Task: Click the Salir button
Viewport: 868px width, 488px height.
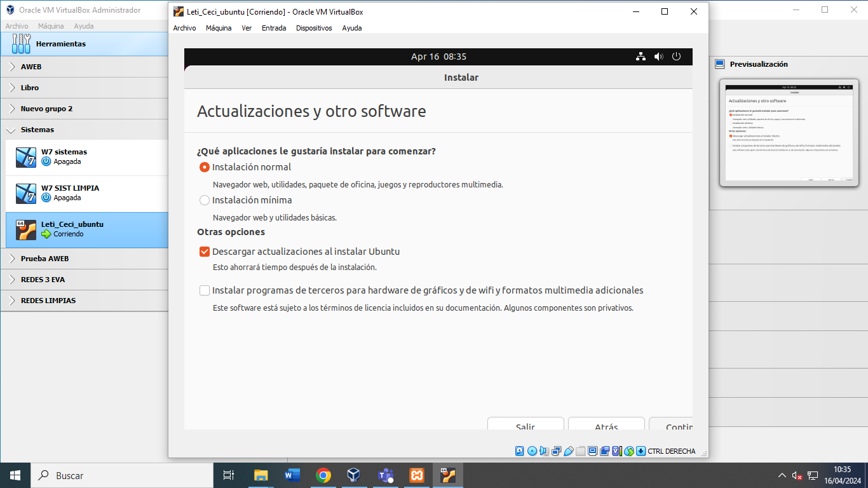Action: (x=526, y=426)
